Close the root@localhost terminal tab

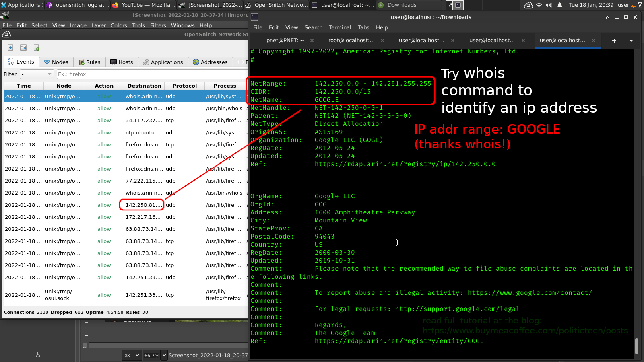pos(382,41)
